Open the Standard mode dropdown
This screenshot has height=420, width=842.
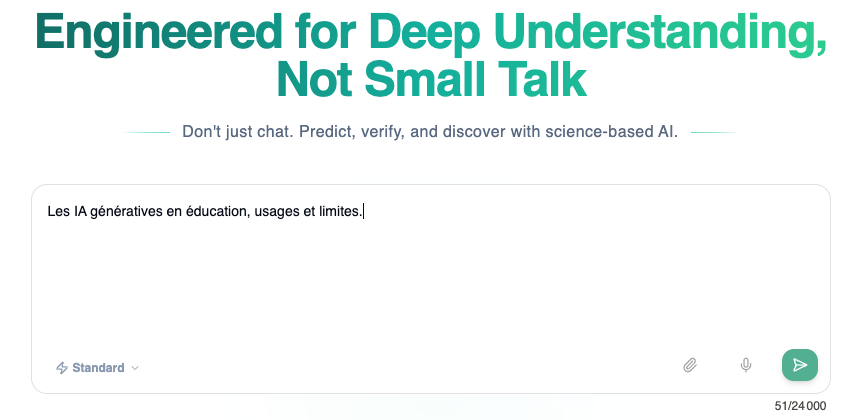[x=97, y=368]
